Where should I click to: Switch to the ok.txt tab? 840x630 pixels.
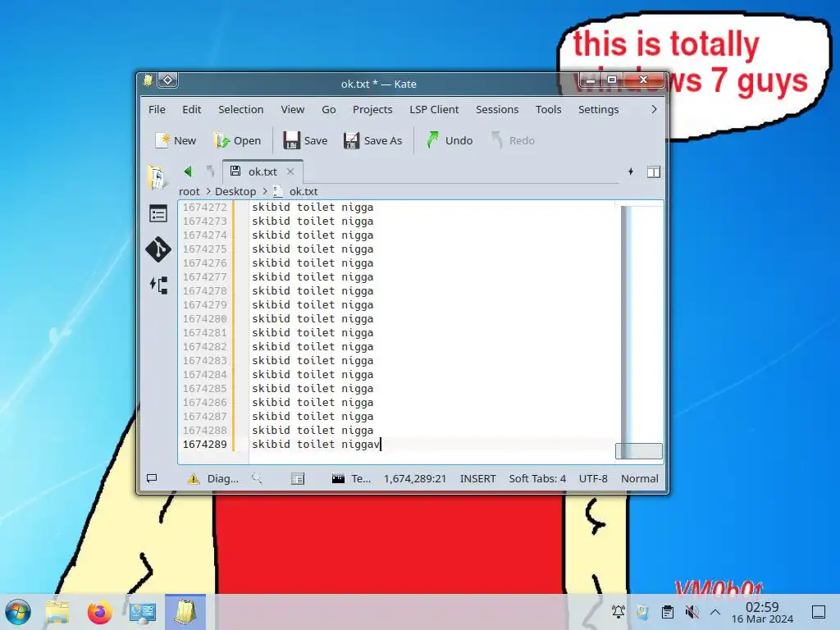[262, 171]
